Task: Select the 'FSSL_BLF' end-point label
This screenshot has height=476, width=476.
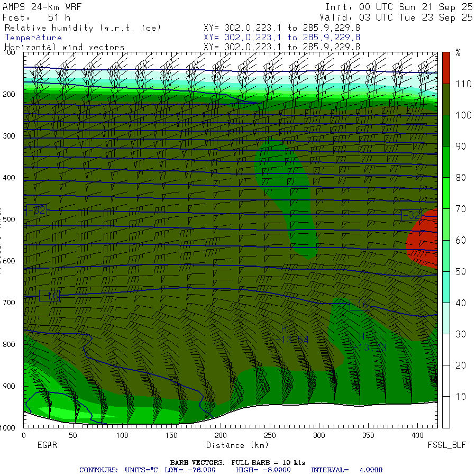Action: [446, 445]
